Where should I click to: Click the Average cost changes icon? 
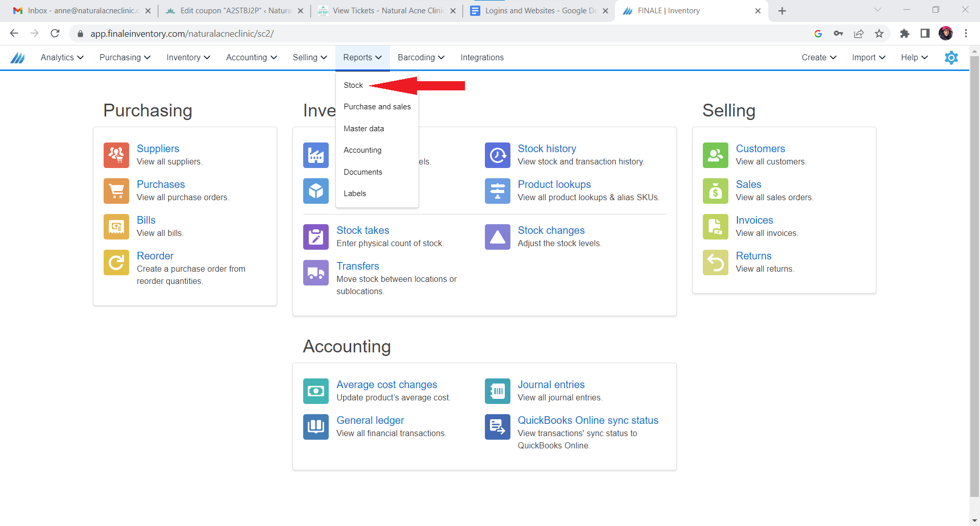316,391
